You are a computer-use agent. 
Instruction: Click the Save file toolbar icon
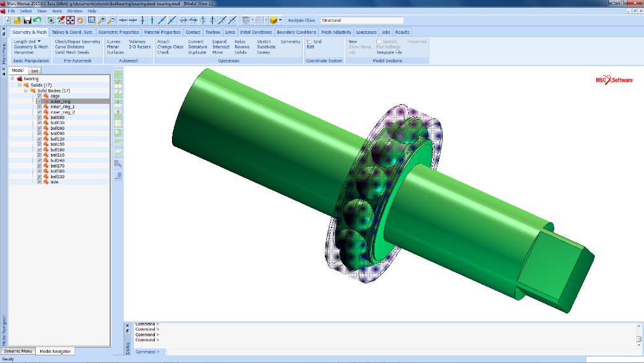click(27, 20)
